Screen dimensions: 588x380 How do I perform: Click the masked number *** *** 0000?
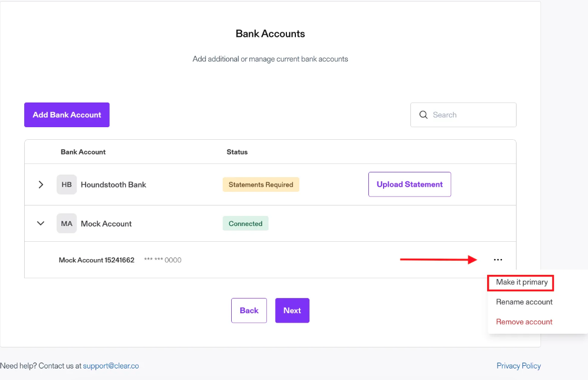(x=163, y=260)
